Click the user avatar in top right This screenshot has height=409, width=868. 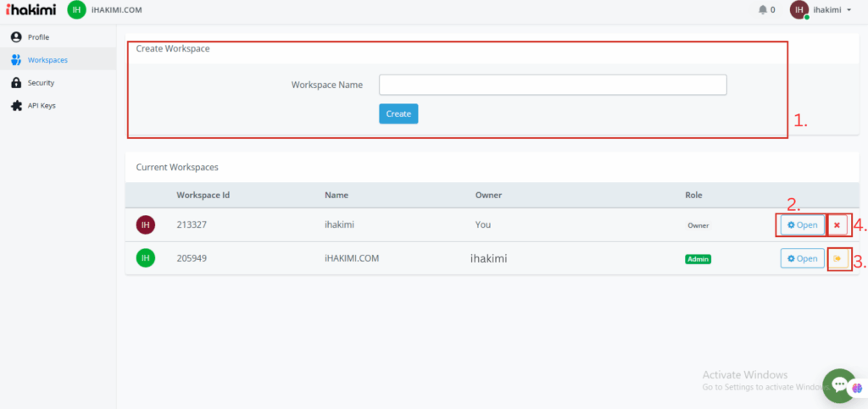798,10
